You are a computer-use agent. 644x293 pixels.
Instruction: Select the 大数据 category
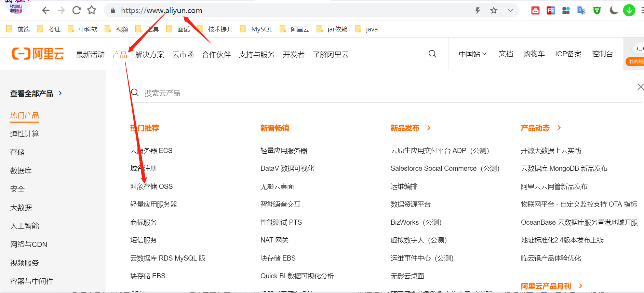click(x=21, y=208)
